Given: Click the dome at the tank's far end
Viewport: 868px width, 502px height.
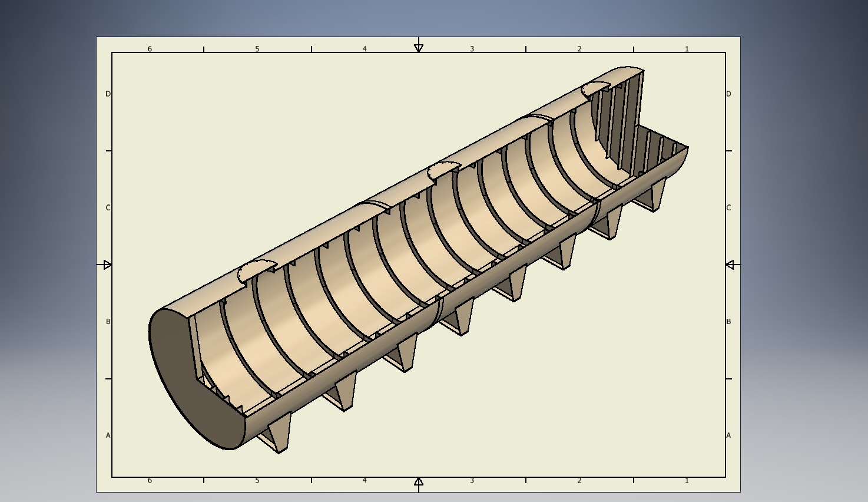Looking at the screenshot, I should pyautogui.click(x=595, y=88).
